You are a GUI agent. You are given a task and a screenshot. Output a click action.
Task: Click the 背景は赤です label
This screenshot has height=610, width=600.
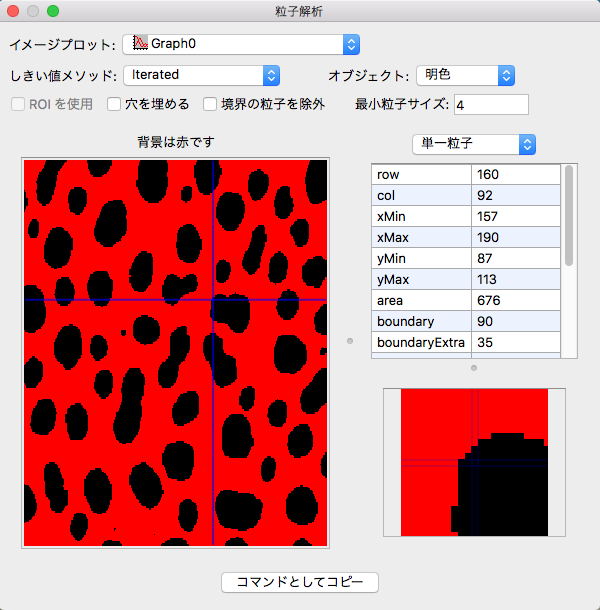click(176, 142)
